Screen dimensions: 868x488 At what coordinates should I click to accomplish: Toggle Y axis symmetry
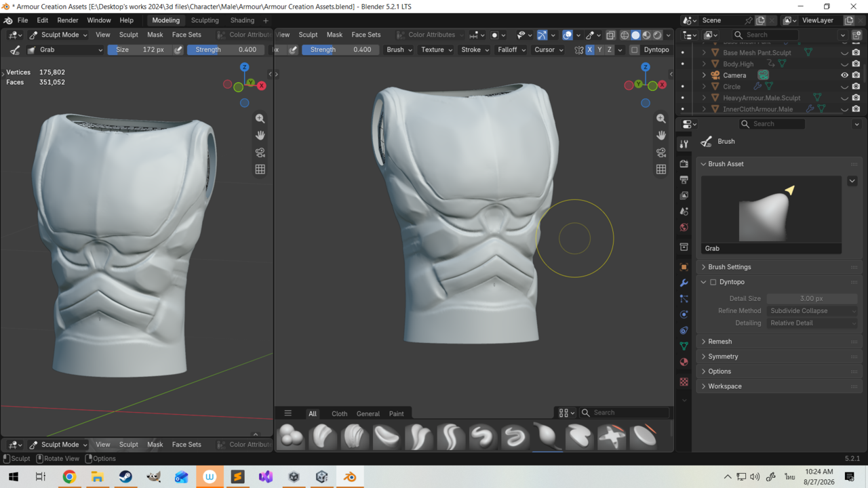coord(599,49)
